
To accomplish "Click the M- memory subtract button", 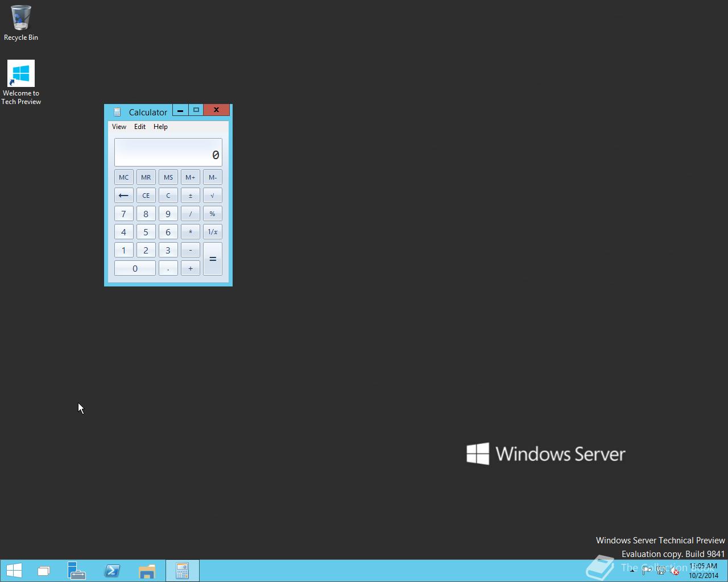I will pos(213,177).
